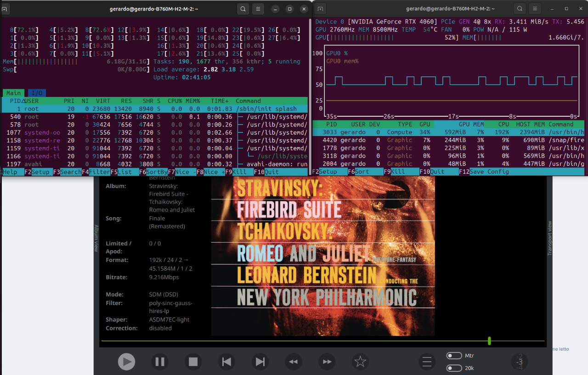Fast-forward the current song
Image resolution: width=588 pixels, height=375 pixels.
coord(327,362)
